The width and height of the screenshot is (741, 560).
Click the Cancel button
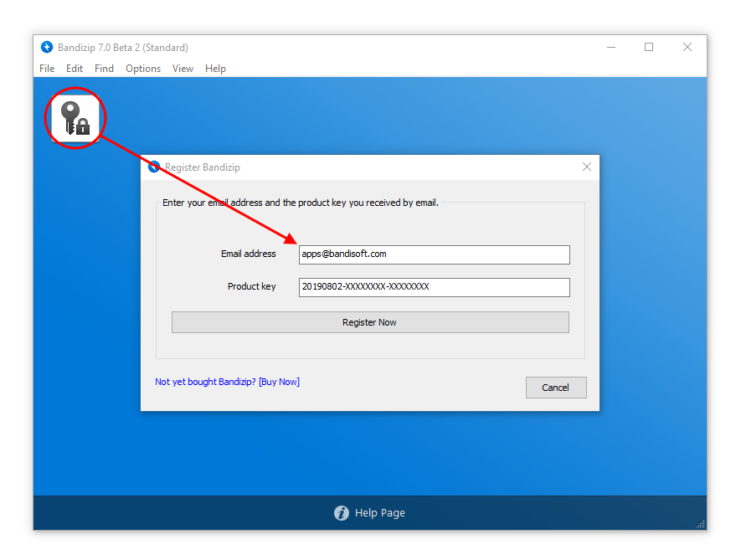pyautogui.click(x=555, y=388)
